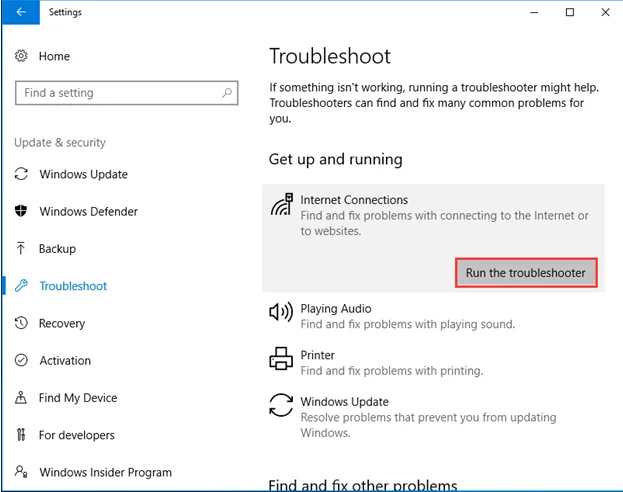Click the Printer icon in troubleshooter list
623x492 pixels.
(281, 358)
